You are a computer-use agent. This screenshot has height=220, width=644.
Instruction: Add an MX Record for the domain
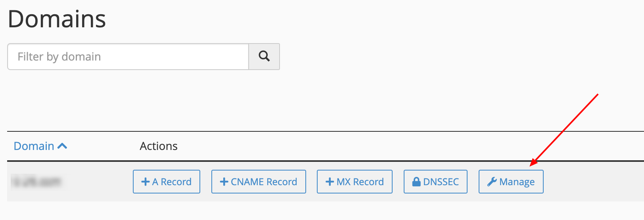(x=355, y=182)
